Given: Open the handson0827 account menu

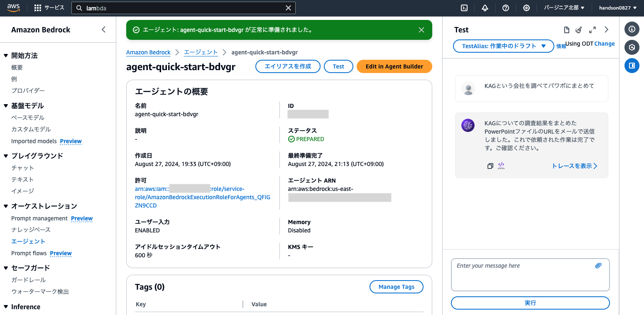Looking at the screenshot, I should (618, 8).
